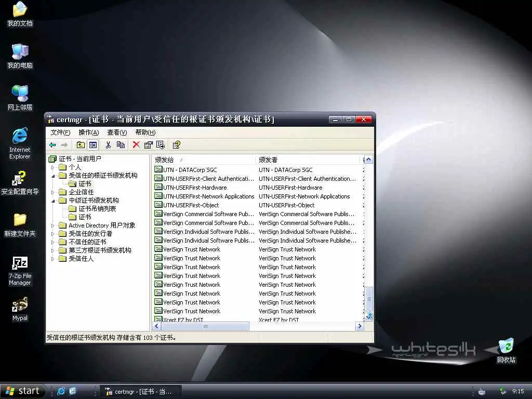The image size is (532, 399).
Task: Sort by 颁发者 column header
Action: tap(308, 159)
